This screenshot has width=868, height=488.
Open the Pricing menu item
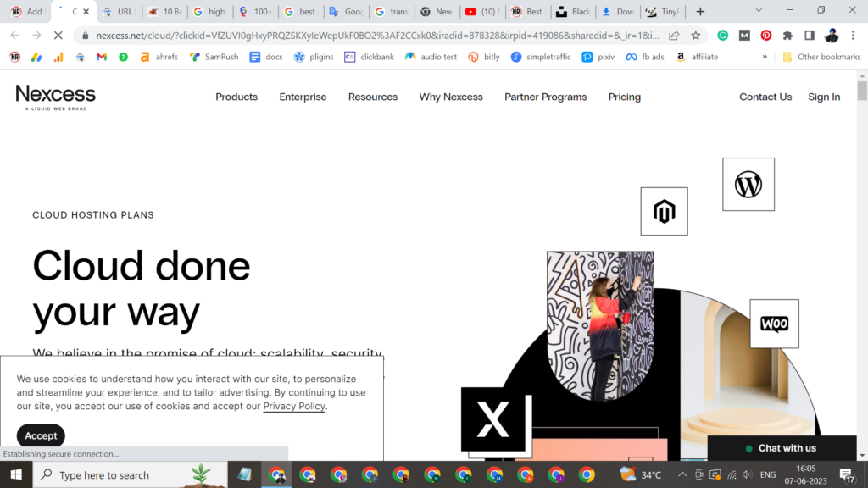click(x=624, y=97)
